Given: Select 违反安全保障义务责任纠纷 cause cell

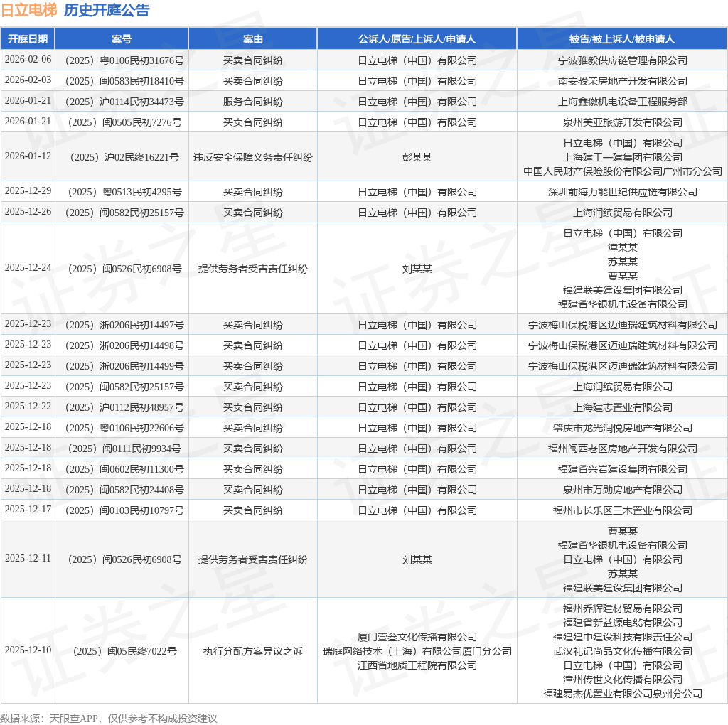Looking at the screenshot, I should coord(253,157).
